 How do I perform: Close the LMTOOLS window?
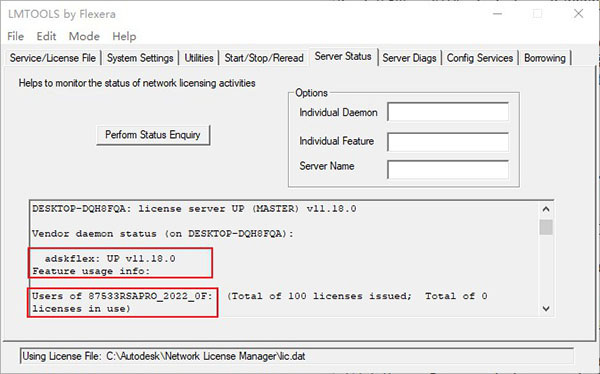pos(579,14)
